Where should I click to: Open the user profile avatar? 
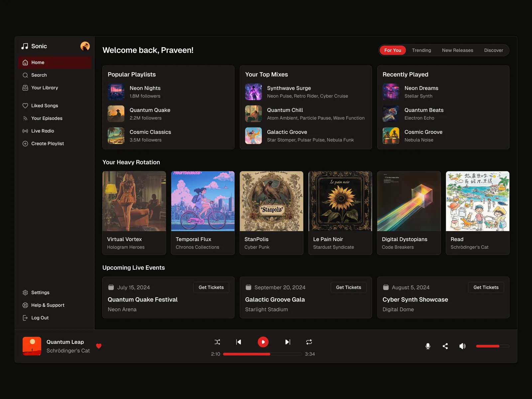85,46
